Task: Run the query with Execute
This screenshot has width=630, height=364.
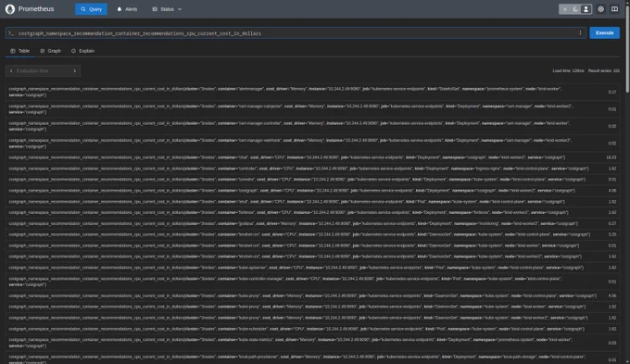Action: 604,33
